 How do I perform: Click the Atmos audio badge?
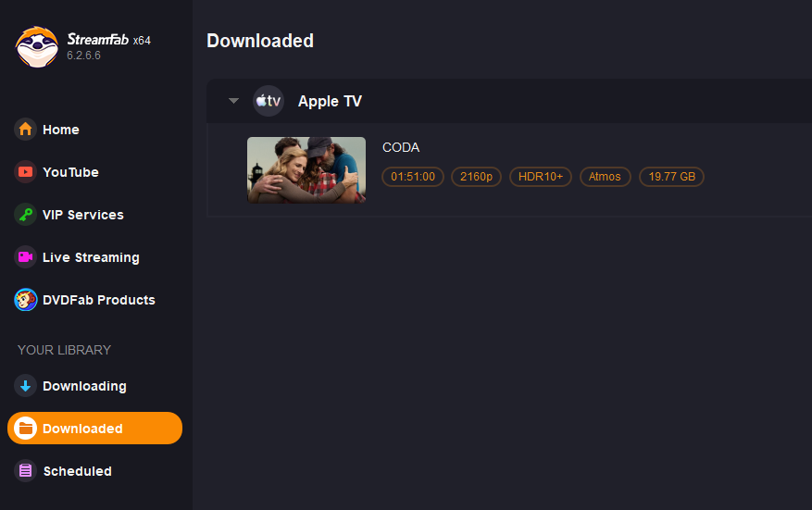[606, 176]
